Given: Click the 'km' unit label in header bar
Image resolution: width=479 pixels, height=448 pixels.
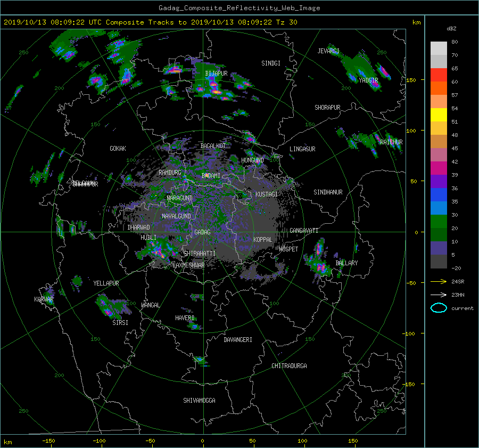Looking at the screenshot, I should point(416,22).
